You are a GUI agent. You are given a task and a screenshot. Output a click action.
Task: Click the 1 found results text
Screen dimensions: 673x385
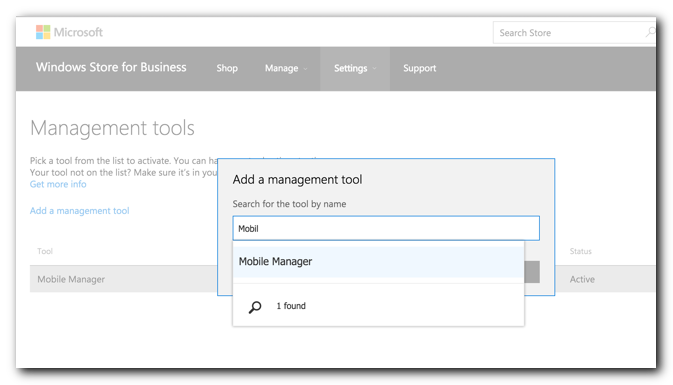pyautogui.click(x=291, y=306)
